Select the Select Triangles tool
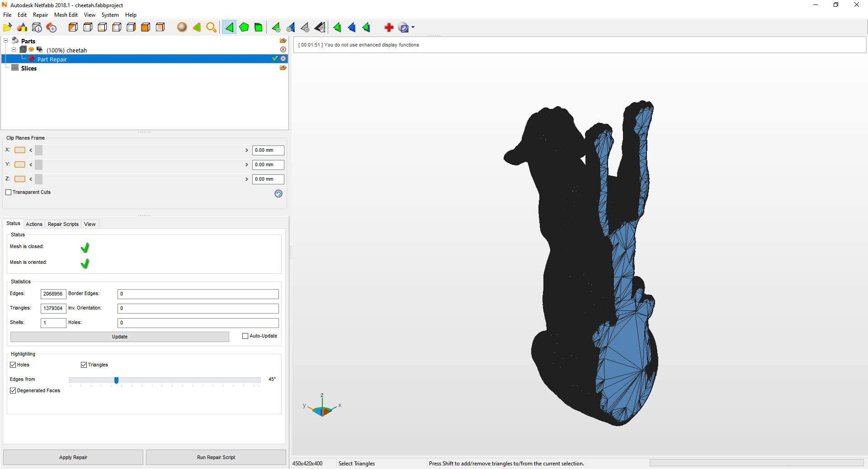Screen dimensions: 868x469 pyautogui.click(x=229, y=28)
